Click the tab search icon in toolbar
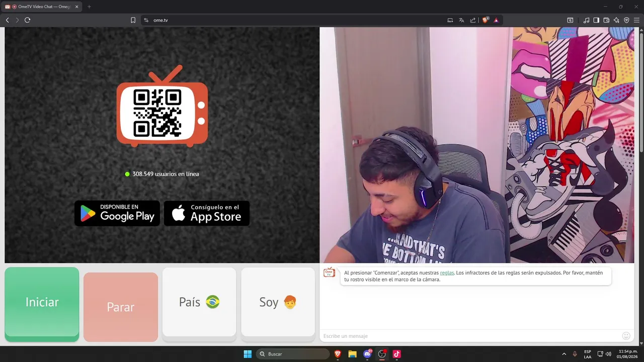Screen dimensions: 644x362 570,20
